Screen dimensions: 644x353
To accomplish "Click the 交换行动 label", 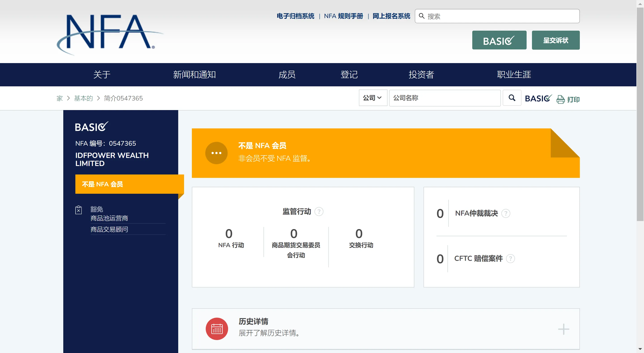I will 361,245.
